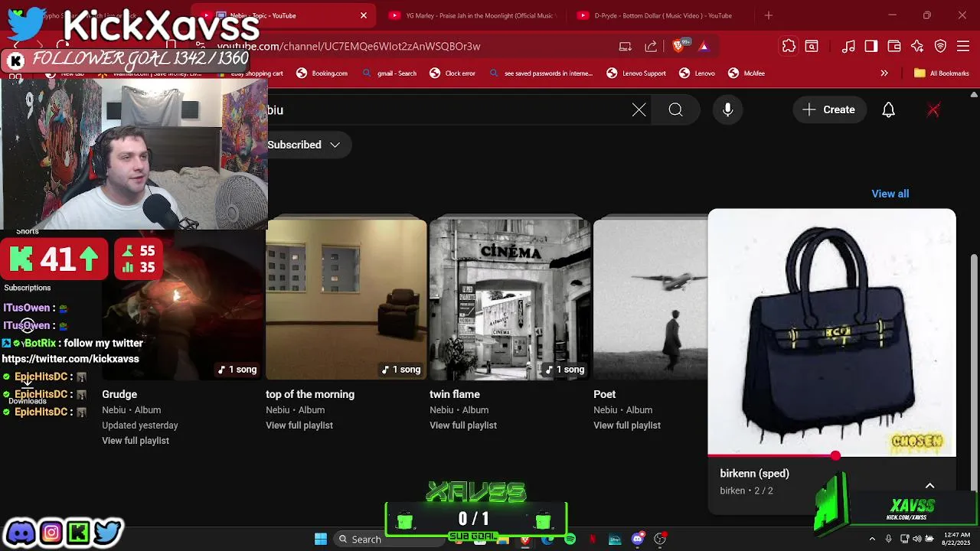
Task: Open the top of the morning album thumbnail
Action: click(346, 299)
